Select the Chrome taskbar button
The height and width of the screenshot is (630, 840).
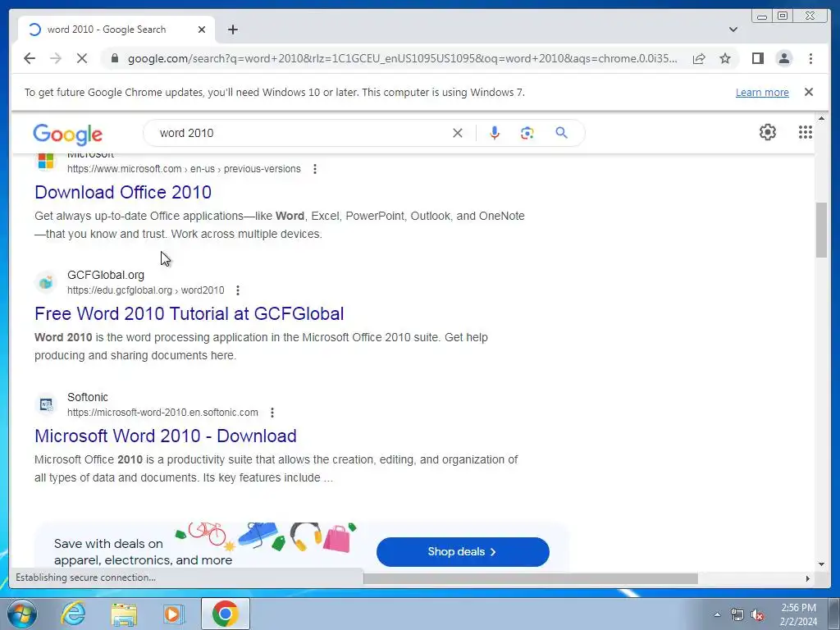tap(225, 614)
